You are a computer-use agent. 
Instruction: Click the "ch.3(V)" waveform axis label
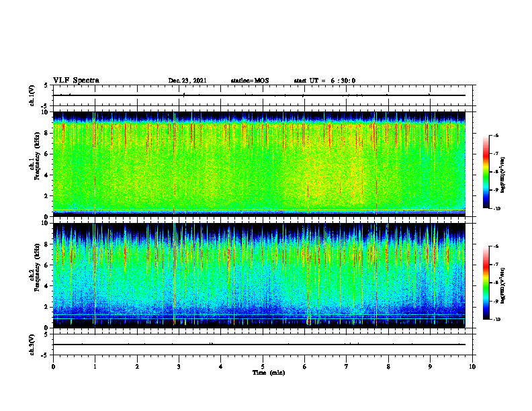pyautogui.click(x=32, y=345)
